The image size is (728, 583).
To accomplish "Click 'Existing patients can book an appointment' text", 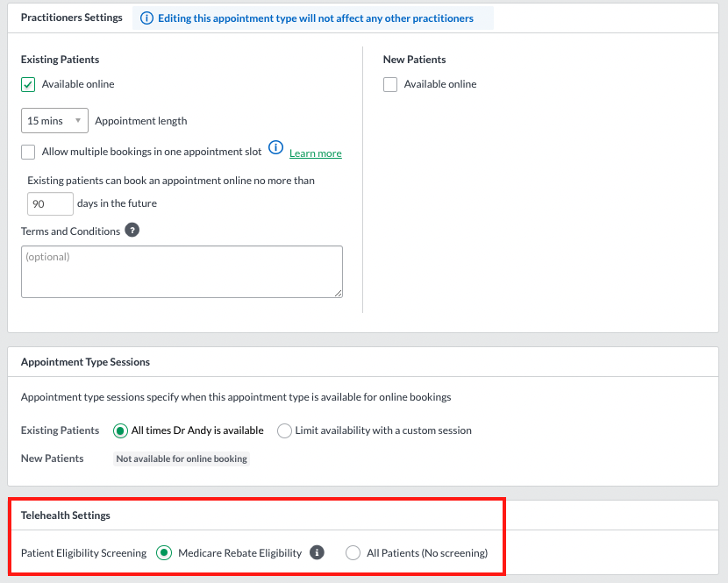I will click(x=171, y=180).
